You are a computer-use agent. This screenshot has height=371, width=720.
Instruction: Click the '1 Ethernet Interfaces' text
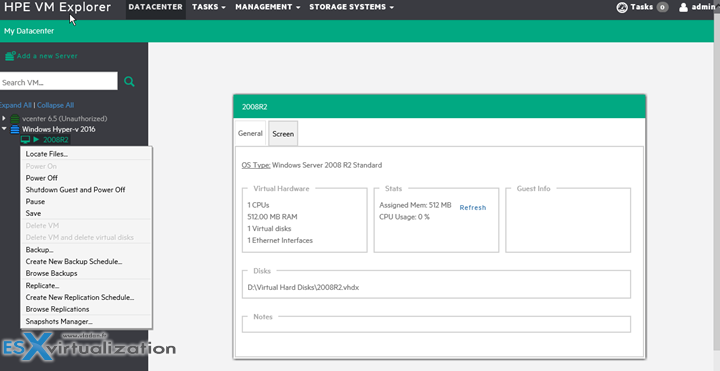[x=280, y=240]
